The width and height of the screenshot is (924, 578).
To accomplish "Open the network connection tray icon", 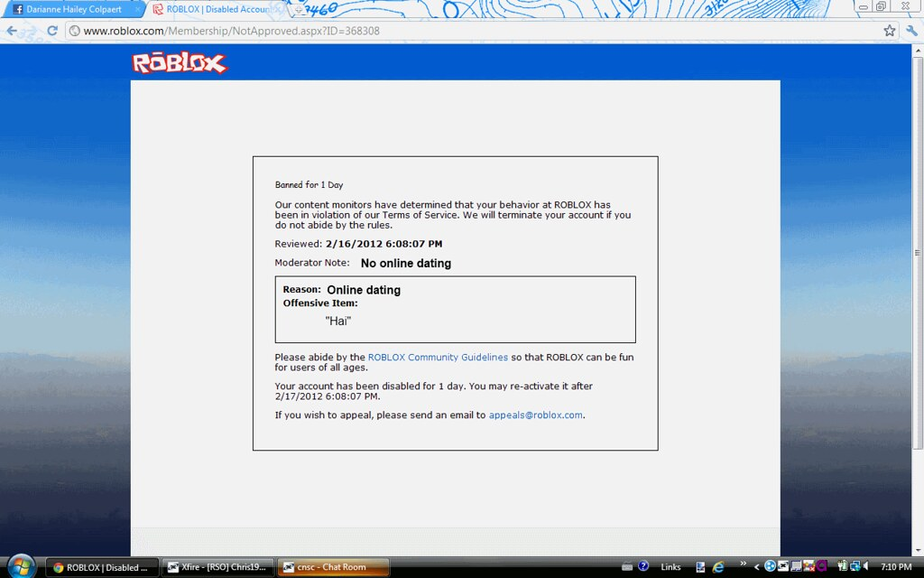I will point(855,566).
